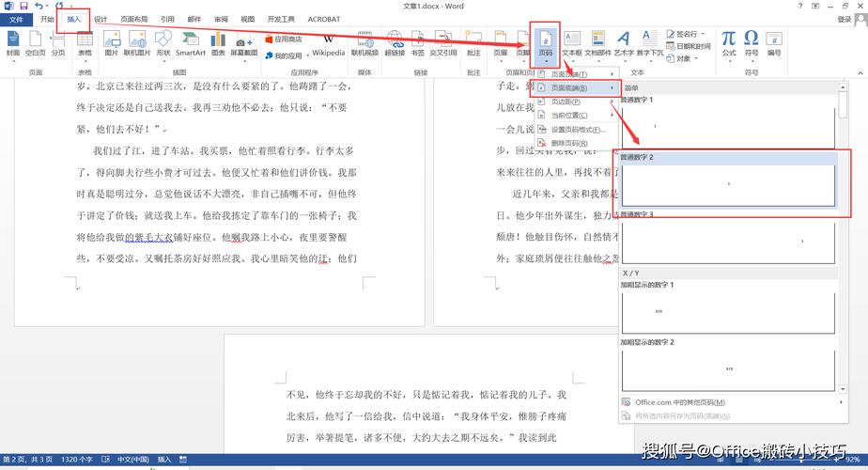Switch to Page Layout (页面布局) tab

point(134,20)
